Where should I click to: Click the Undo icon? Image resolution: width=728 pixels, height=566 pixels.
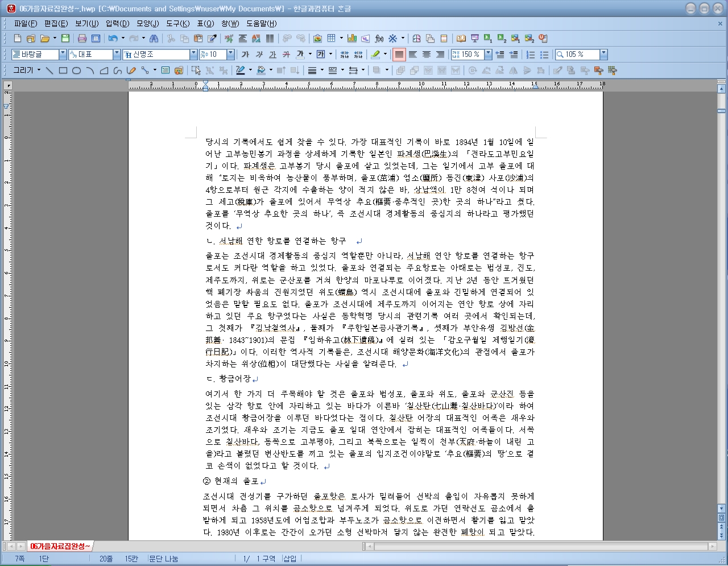coord(113,38)
